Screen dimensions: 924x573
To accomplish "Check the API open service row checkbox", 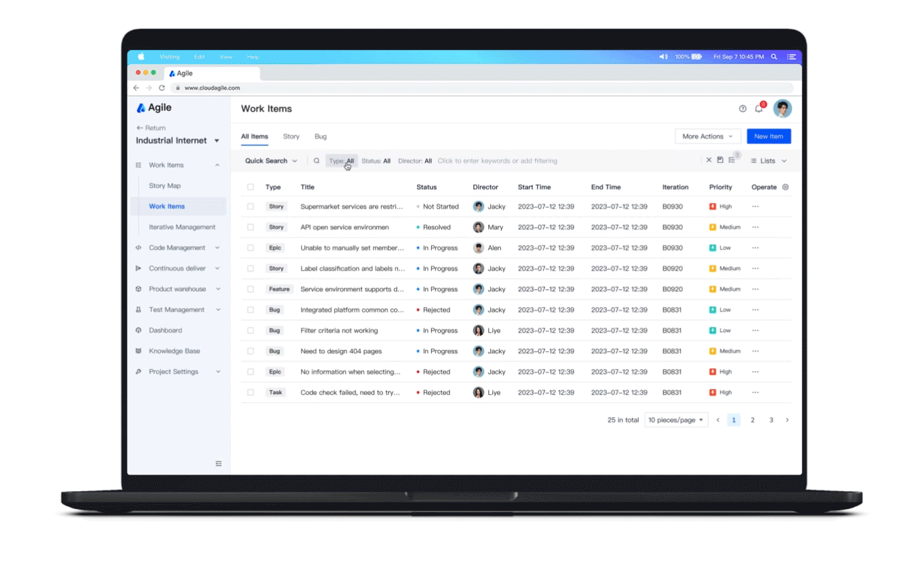I will [251, 227].
